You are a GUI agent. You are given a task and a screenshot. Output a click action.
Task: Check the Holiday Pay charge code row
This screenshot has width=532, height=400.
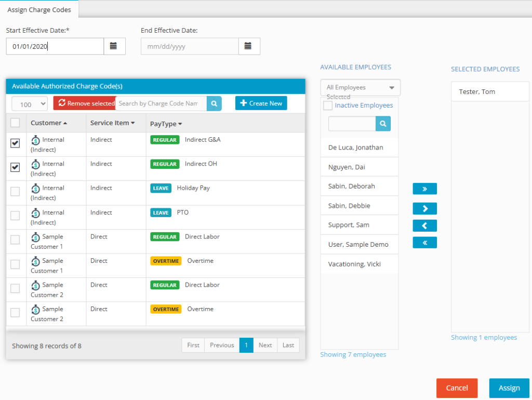(x=16, y=192)
